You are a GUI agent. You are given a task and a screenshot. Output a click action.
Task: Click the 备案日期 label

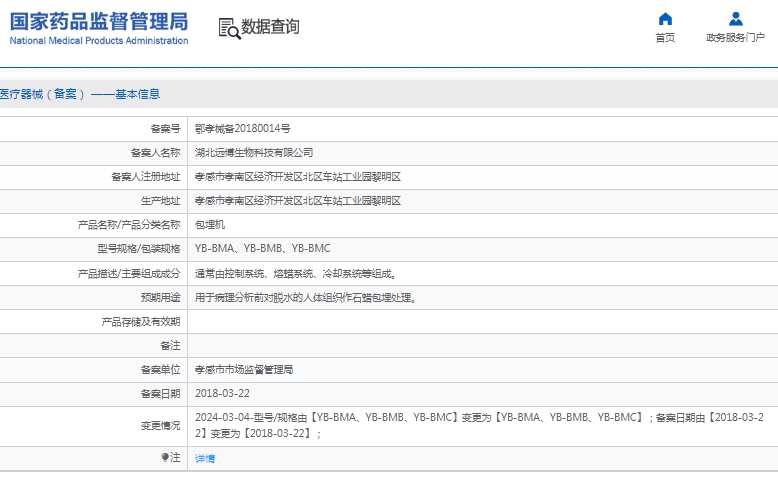pos(160,393)
